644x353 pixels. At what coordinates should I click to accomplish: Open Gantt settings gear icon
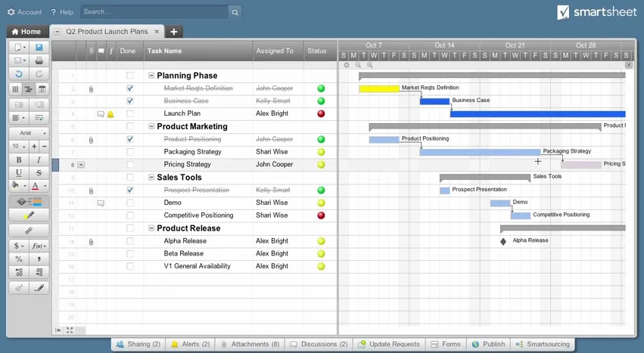coord(347,65)
